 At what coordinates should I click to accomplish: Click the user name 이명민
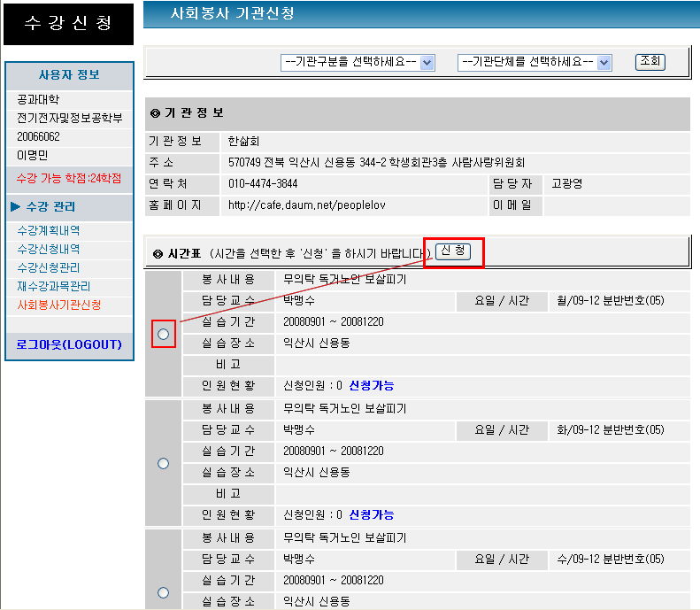click(32, 156)
